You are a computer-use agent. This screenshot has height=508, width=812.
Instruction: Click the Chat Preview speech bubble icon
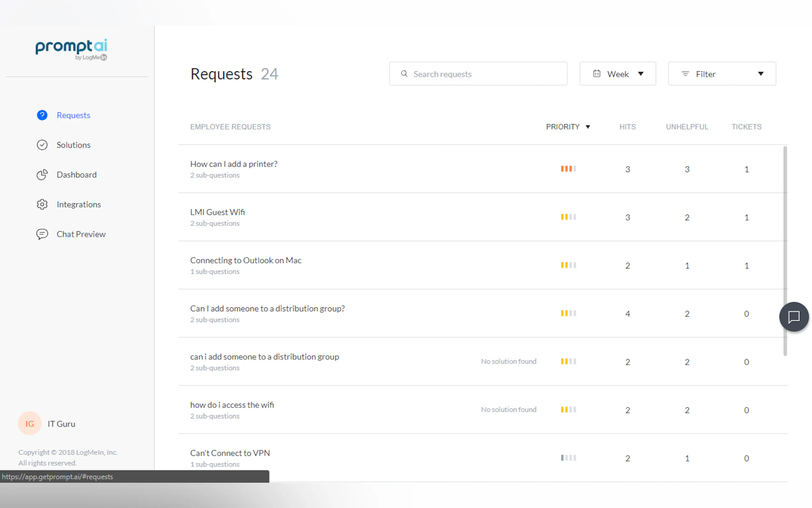tap(42, 234)
